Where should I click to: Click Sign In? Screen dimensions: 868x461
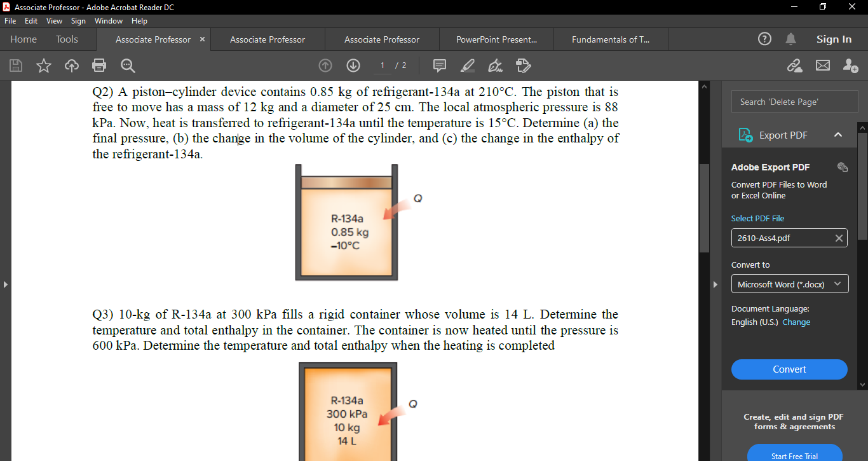[834, 39]
